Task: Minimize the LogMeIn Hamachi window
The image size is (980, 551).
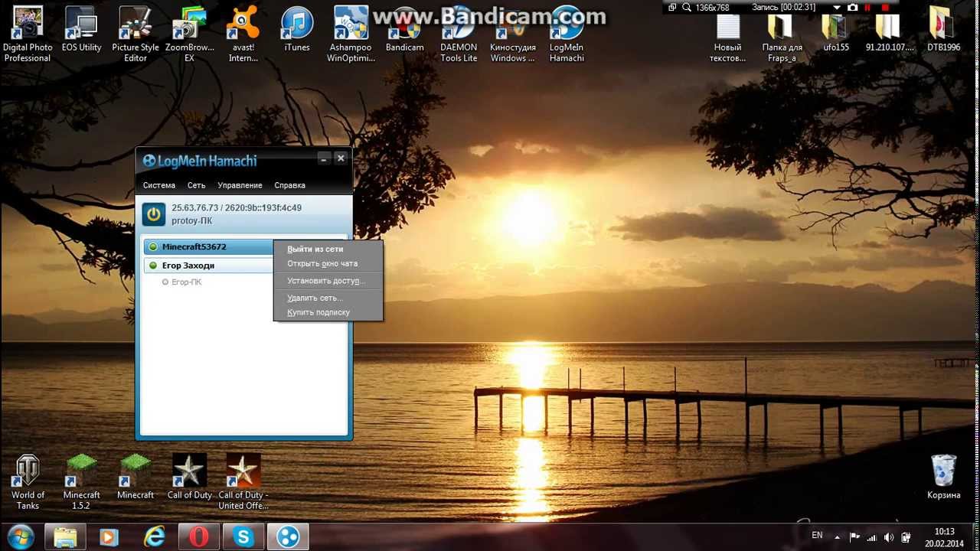Action: click(x=325, y=158)
